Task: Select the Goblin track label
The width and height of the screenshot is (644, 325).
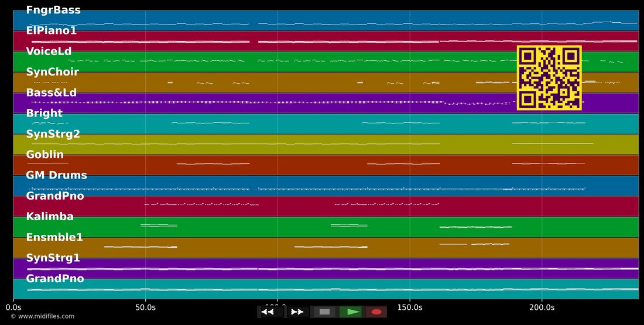Action: [x=44, y=155]
